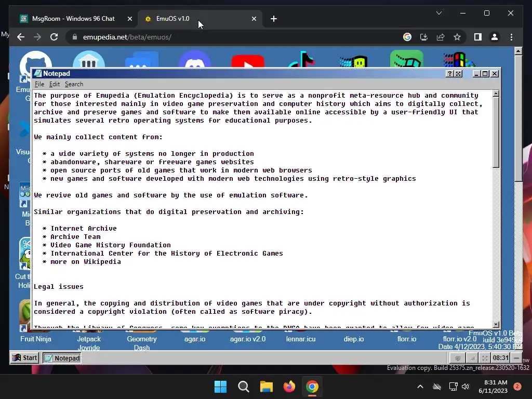This screenshot has width=532, height=399.
Task: Click the Notepad title bar help button
Action: [x=449, y=74]
